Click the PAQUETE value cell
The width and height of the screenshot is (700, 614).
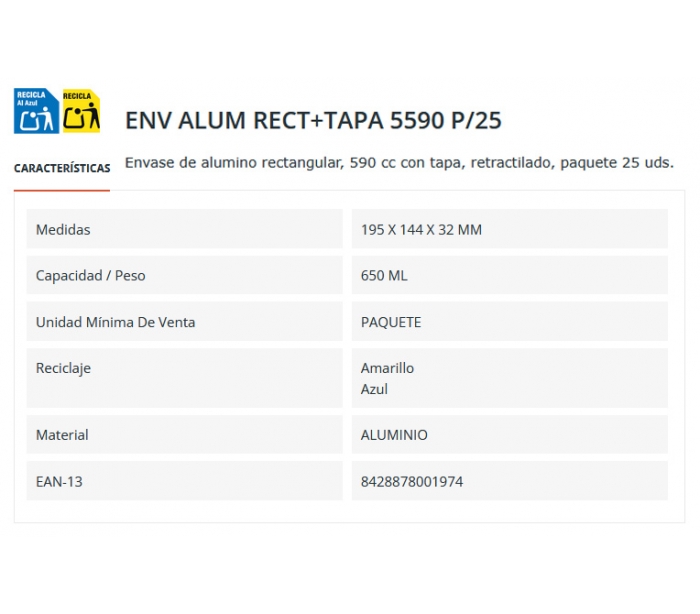click(x=391, y=322)
